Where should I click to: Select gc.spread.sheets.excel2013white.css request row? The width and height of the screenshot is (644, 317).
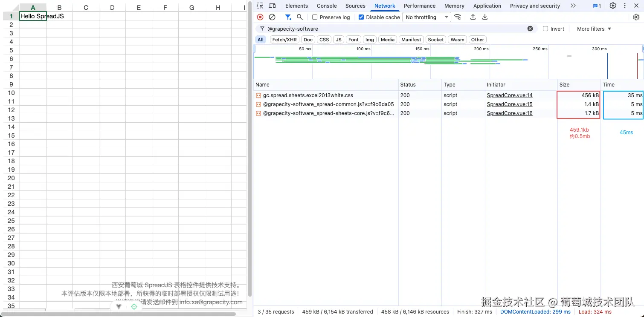(x=449, y=95)
